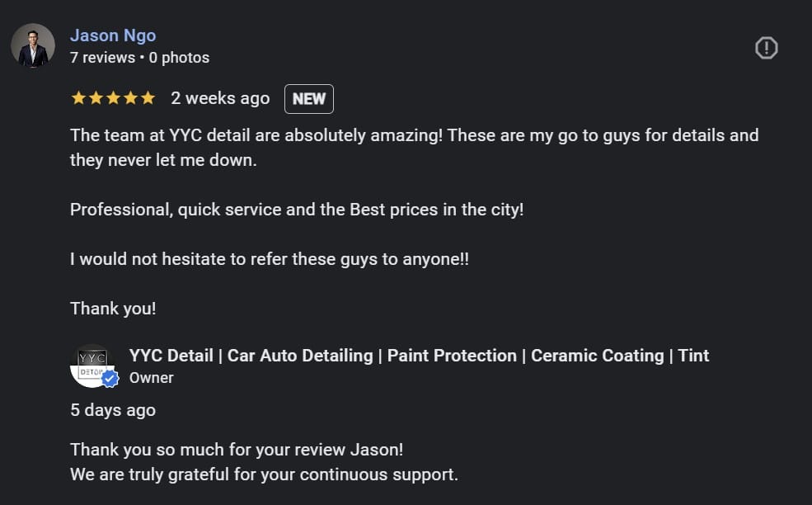Click the blue verified checkmark badge
Screen dimensions: 812x505
(110, 379)
